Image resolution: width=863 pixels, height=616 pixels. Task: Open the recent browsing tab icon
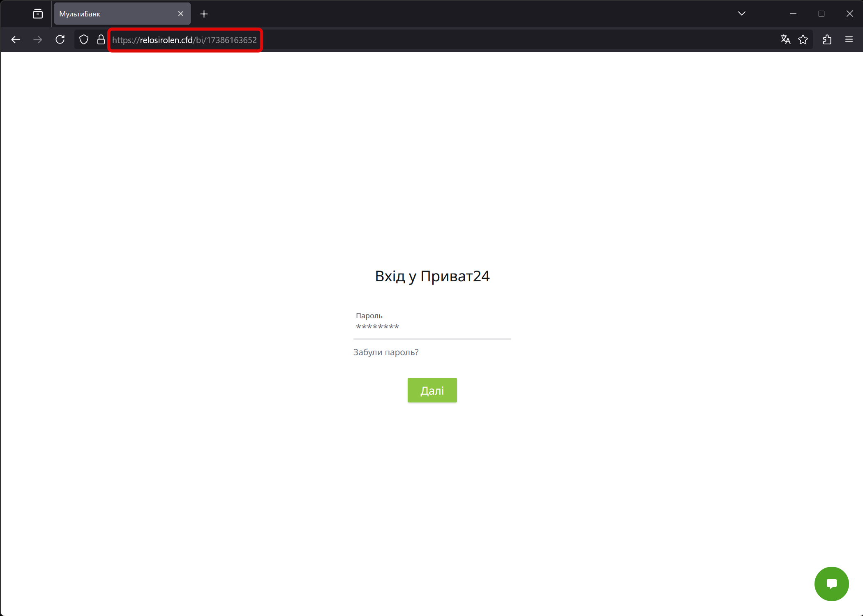(x=38, y=14)
